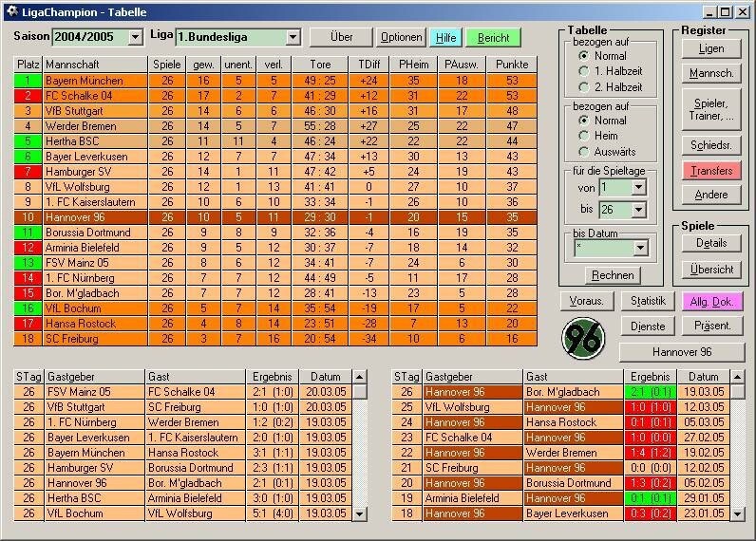The height and width of the screenshot is (541, 756).
Task: Click the Statistik button
Action: tap(648, 301)
